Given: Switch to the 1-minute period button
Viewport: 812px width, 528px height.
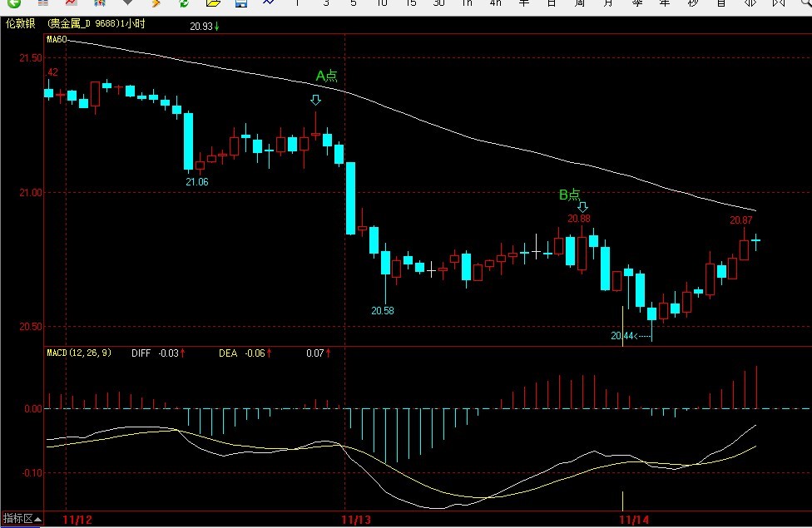Looking at the screenshot, I should click(297, 3).
